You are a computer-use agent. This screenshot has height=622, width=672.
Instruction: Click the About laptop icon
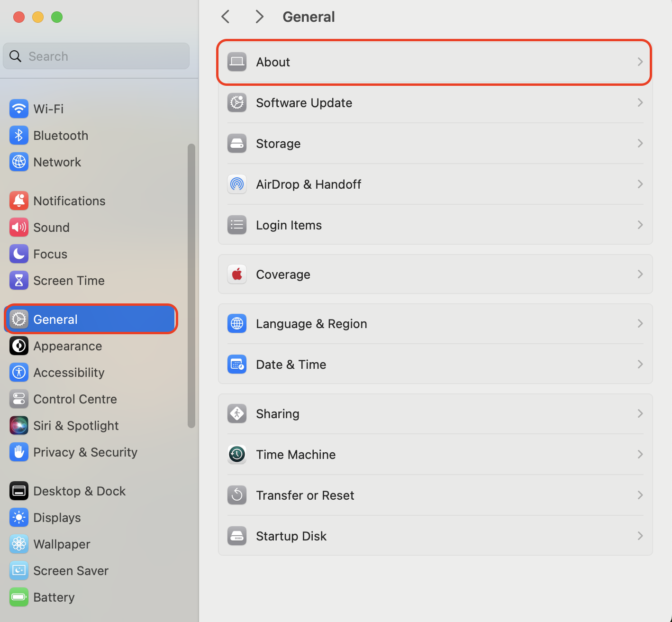(x=237, y=62)
